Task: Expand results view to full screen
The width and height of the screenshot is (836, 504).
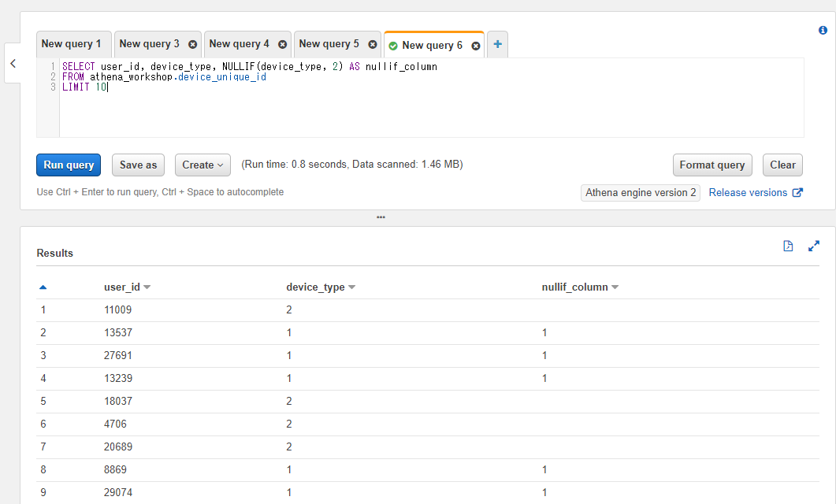Action: tap(814, 246)
